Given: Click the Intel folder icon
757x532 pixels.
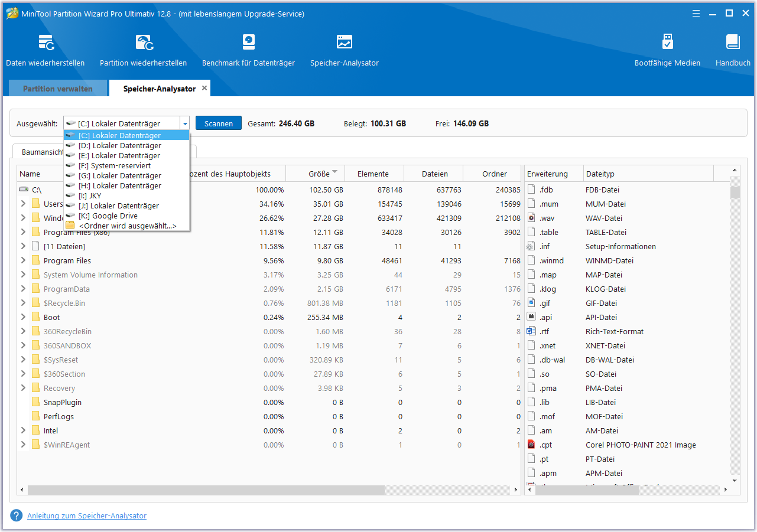Looking at the screenshot, I should (35, 430).
